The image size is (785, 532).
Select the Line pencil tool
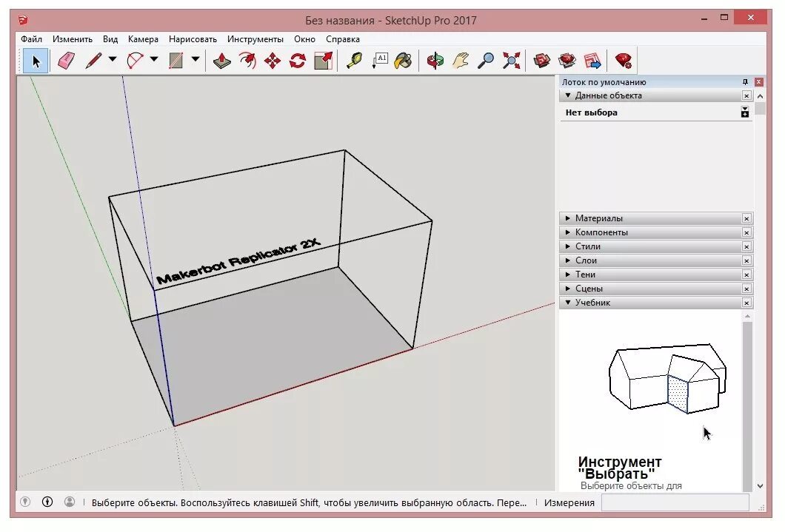point(93,61)
